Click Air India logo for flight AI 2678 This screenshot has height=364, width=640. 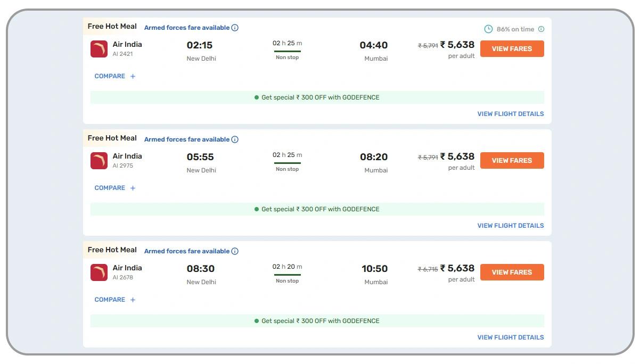99,272
